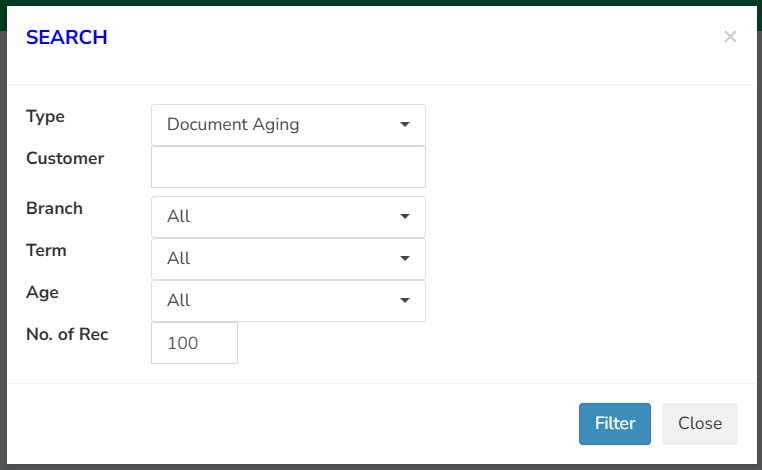Click the caret arrow on the Branch dropdown

[x=405, y=216]
